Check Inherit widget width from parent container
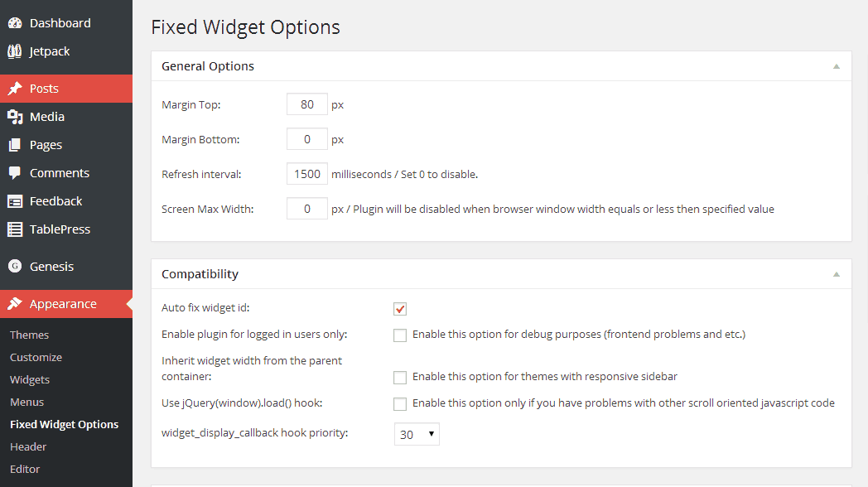This screenshot has width=868, height=487. [x=400, y=378]
